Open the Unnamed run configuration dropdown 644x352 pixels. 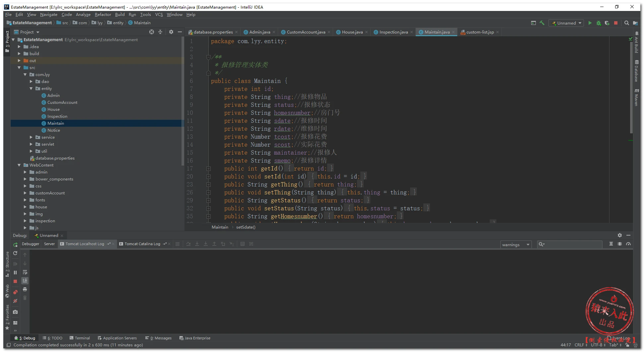click(567, 23)
